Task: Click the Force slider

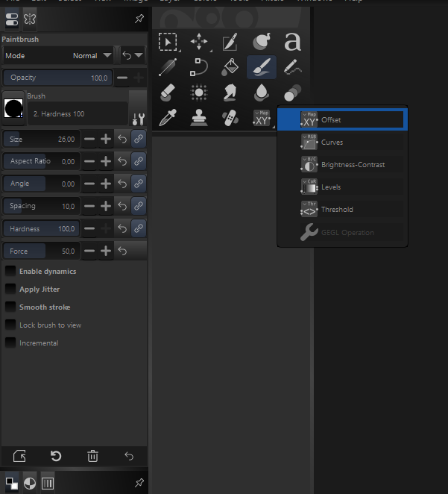Action: coord(42,251)
